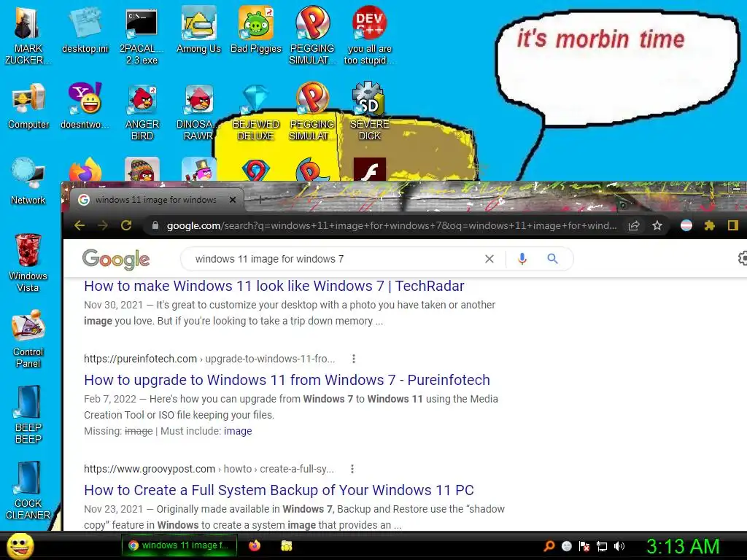The width and height of the screenshot is (747, 560).
Task: Open the TechRadar 'look like Windows 7' result
Action: pos(274,286)
